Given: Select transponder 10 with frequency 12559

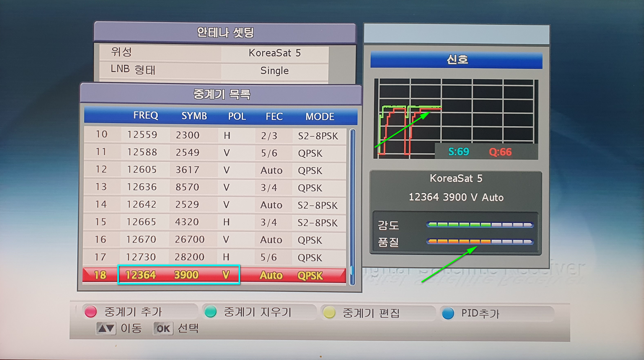Looking at the screenshot, I should click(142, 135).
